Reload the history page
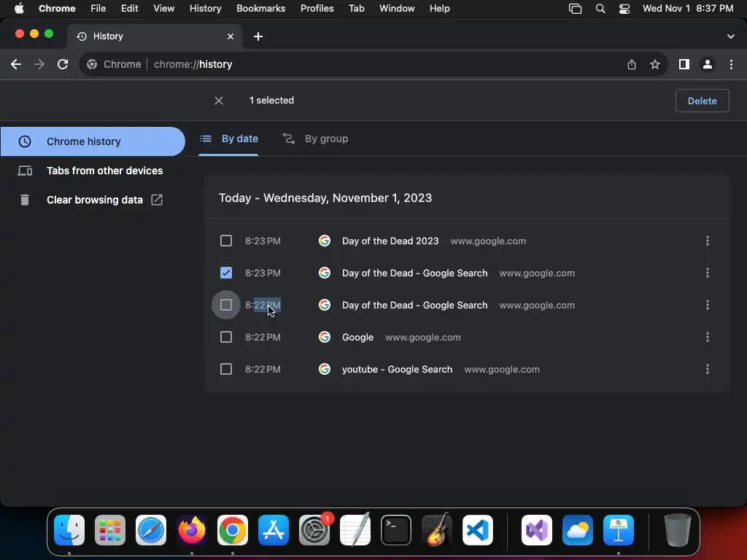Viewport: 747px width, 560px height. [63, 64]
